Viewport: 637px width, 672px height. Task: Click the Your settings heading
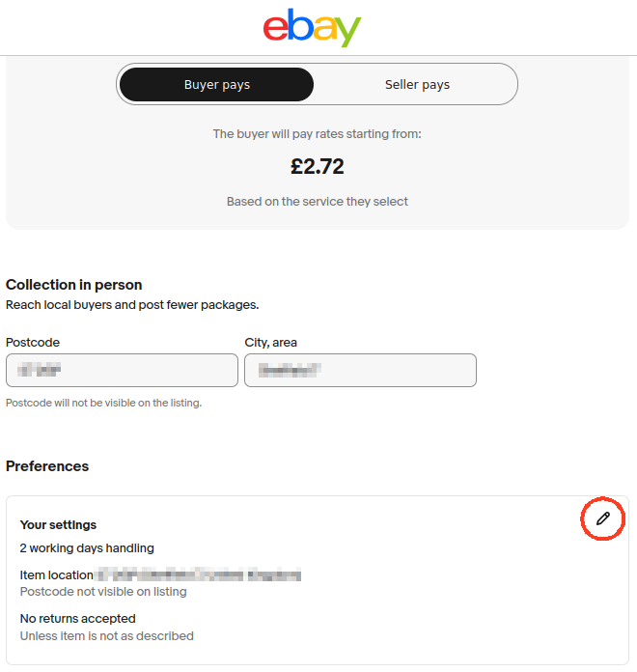[58, 525]
